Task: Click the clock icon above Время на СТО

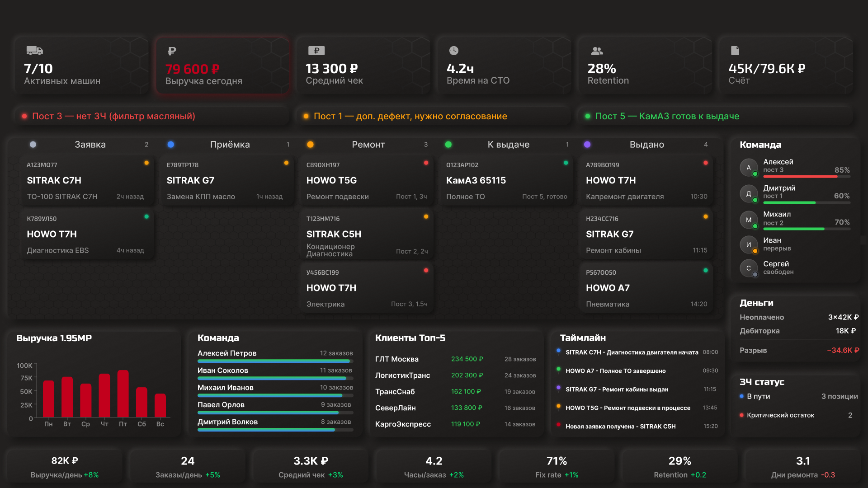Action: (x=454, y=51)
